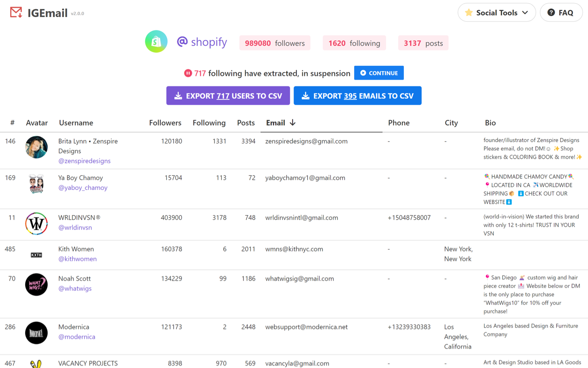Viewport: 588px width, 368px height.
Task: Select email whatwigsig@gmail.com
Action: 300,278
